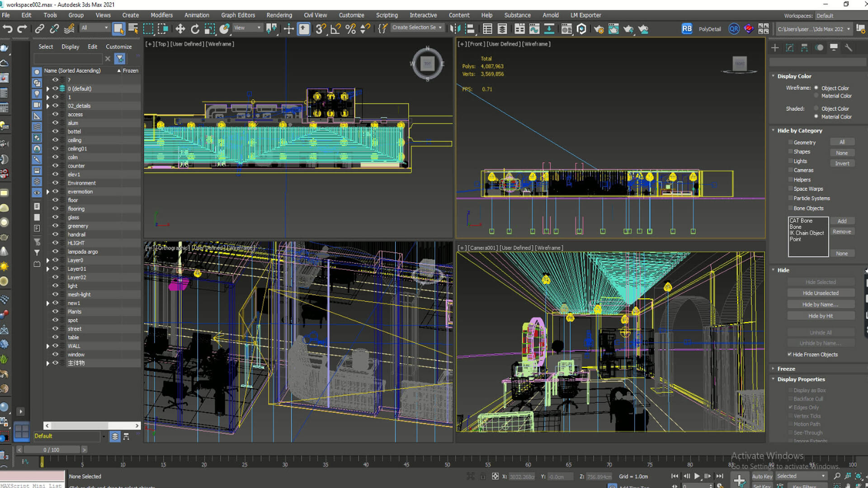868x488 pixels.
Task: Activate the Rotate tool icon
Action: pyautogui.click(x=195, y=29)
